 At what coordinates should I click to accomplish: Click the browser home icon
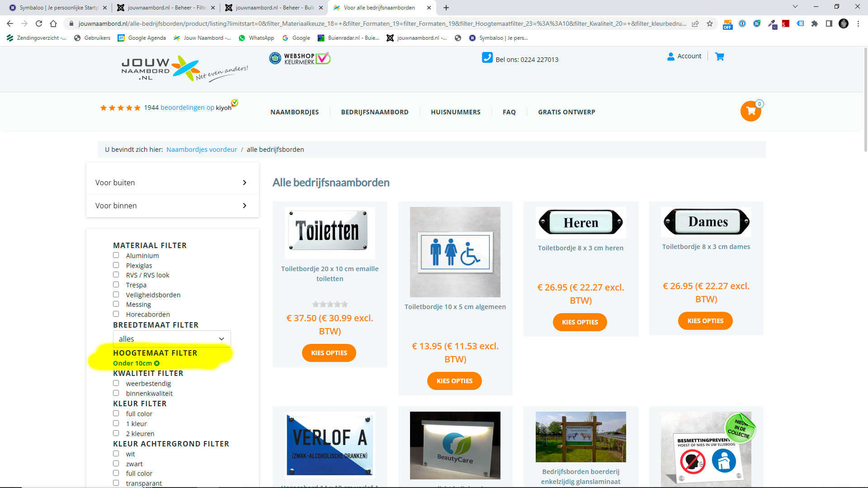pos(53,23)
